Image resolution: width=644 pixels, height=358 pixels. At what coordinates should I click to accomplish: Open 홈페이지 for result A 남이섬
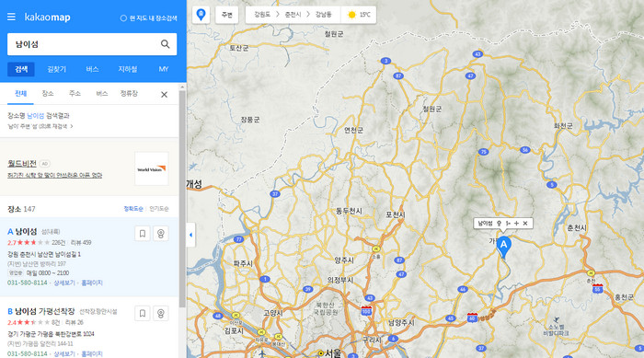(x=92, y=283)
